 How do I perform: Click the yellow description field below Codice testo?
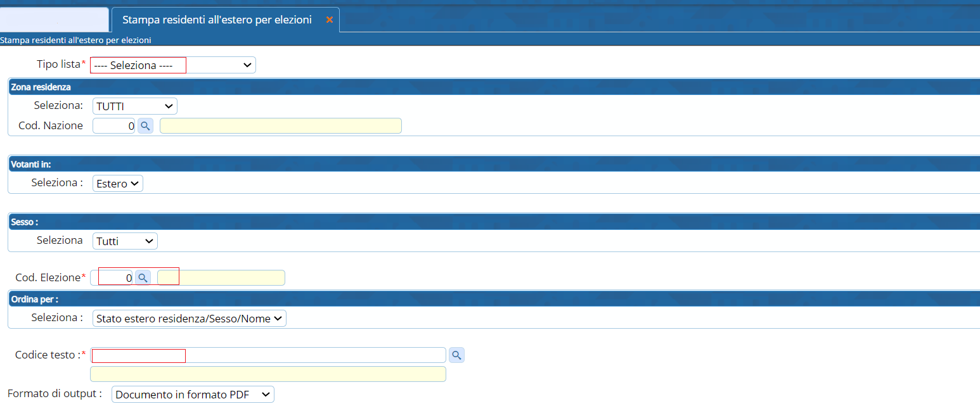[x=268, y=374]
